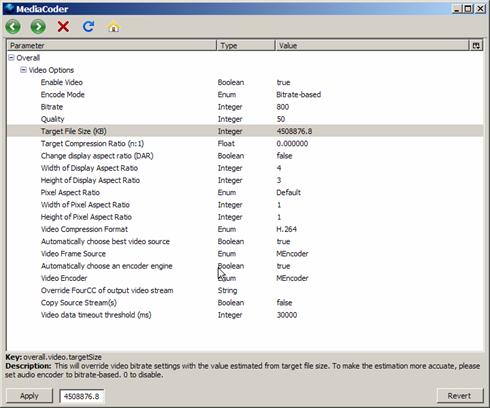Click the Bitrate-based value

tap(299, 95)
